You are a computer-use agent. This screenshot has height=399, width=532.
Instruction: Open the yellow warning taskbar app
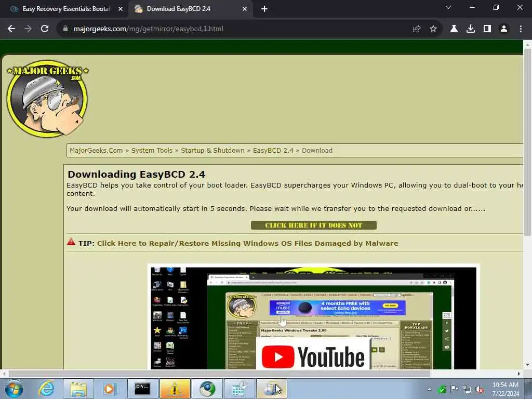click(175, 389)
